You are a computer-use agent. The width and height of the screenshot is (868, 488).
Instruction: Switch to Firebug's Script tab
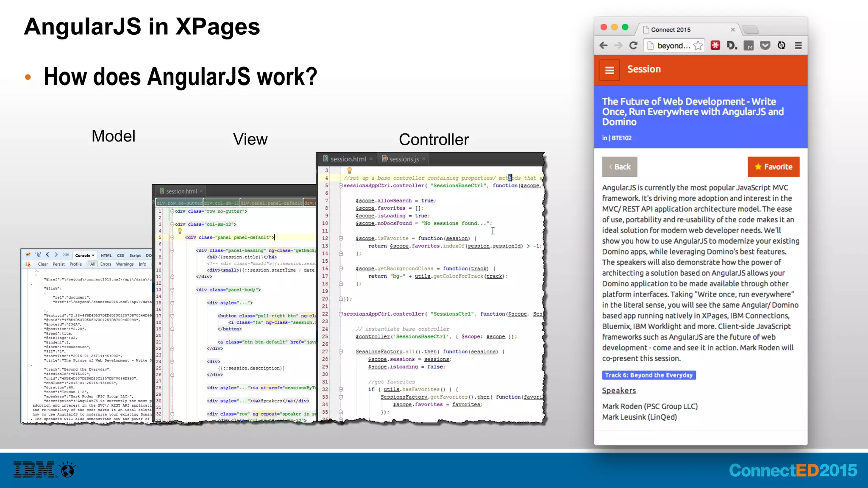click(x=135, y=255)
